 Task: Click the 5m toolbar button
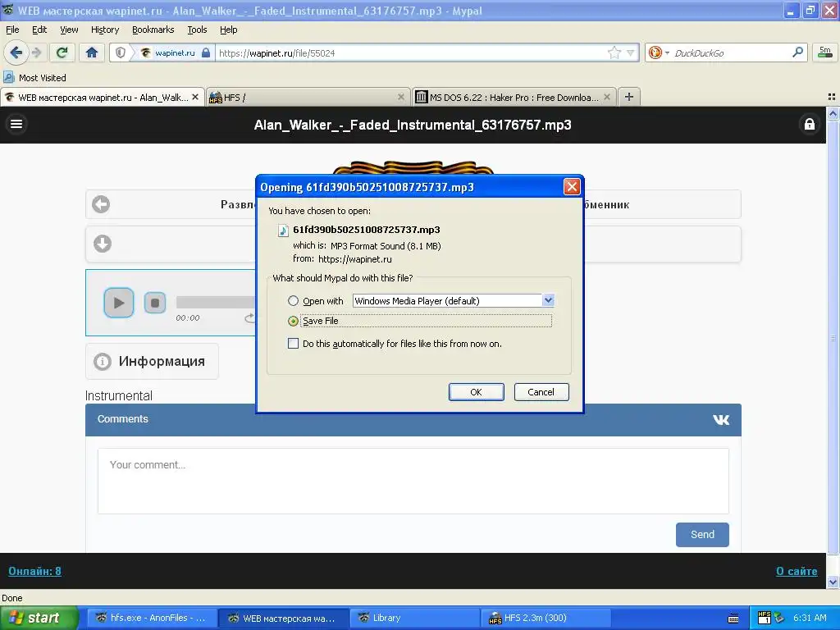pos(825,52)
